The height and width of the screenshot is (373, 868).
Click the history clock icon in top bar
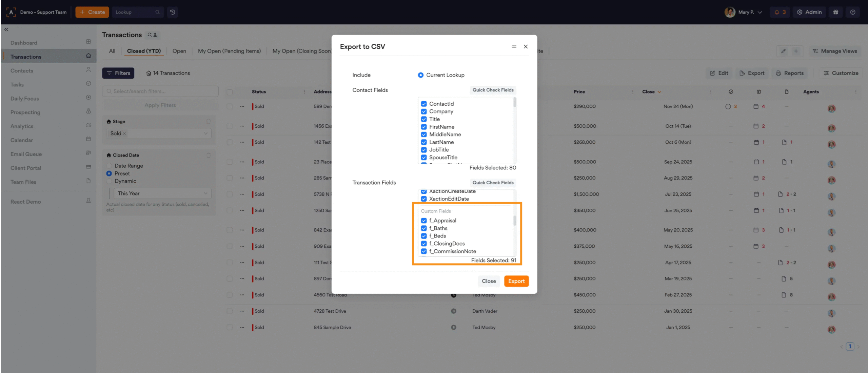coord(173,12)
